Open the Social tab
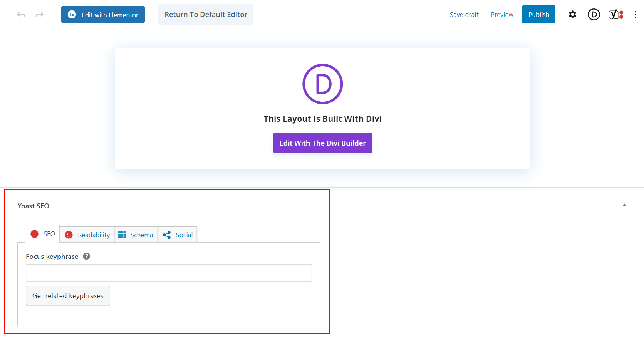 [x=178, y=235]
